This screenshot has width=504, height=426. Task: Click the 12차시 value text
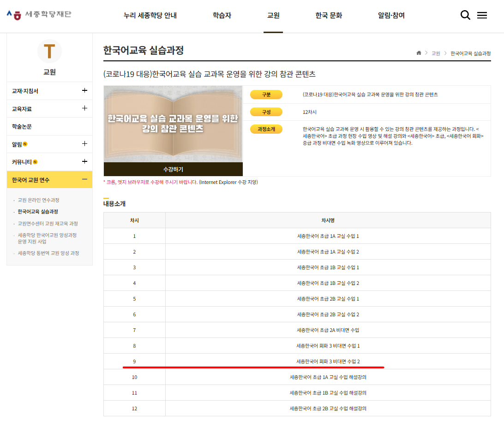coord(310,112)
